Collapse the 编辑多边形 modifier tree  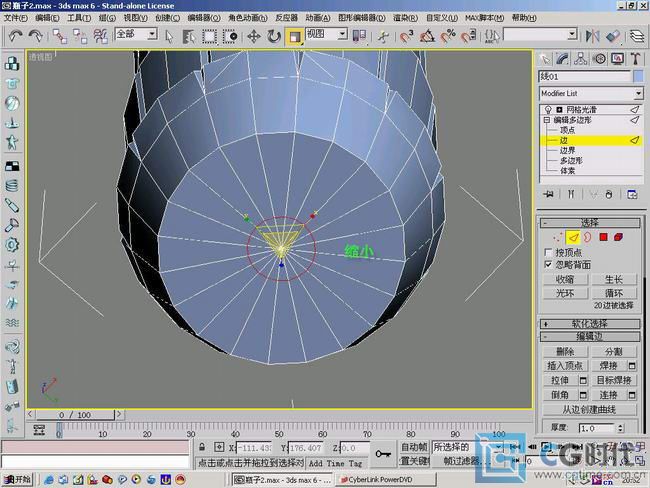coord(546,120)
